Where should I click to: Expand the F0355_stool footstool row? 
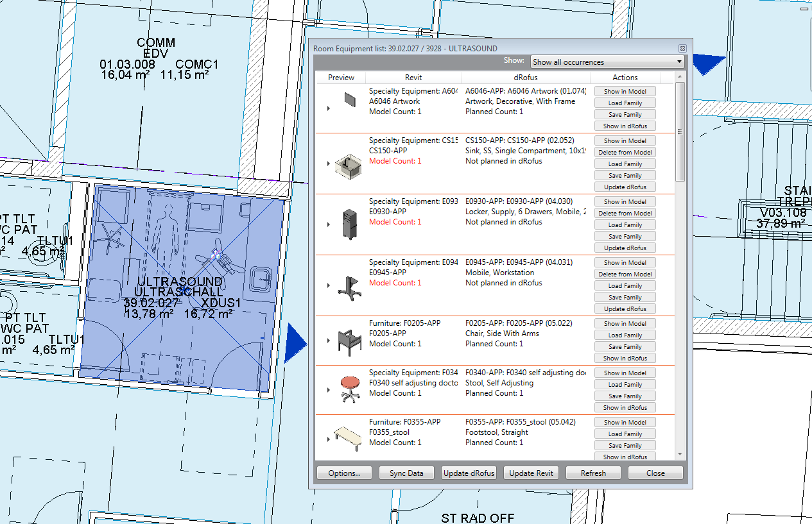coord(328,439)
